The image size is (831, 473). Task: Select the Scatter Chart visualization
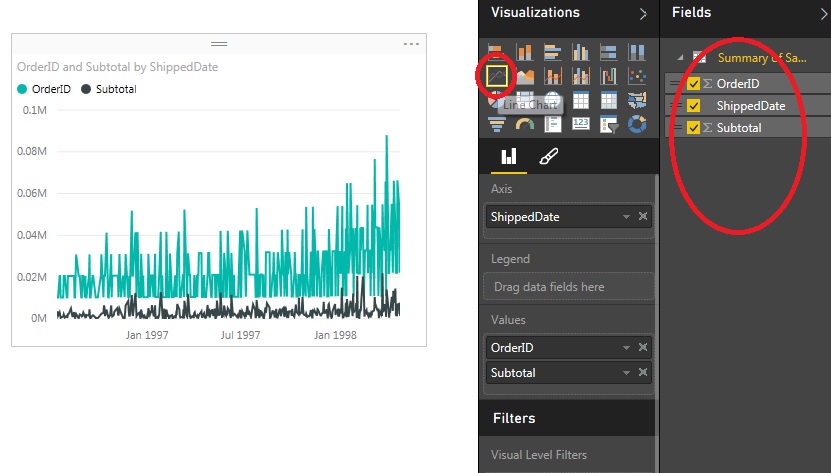(636, 77)
